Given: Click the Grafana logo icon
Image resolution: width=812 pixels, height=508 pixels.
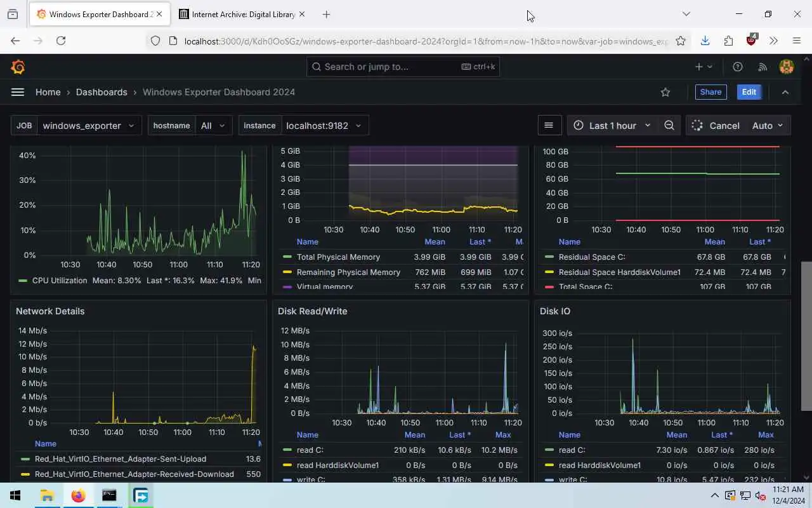Looking at the screenshot, I should pyautogui.click(x=18, y=67).
